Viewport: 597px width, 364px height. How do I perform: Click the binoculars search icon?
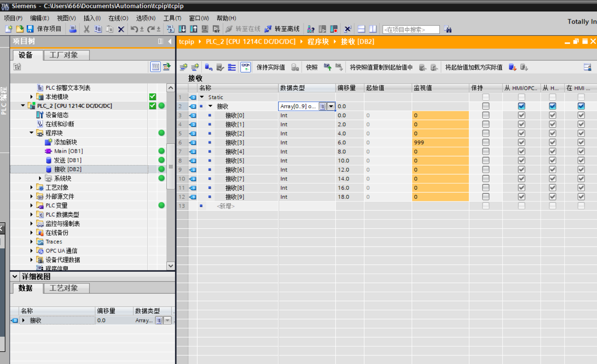(448, 30)
